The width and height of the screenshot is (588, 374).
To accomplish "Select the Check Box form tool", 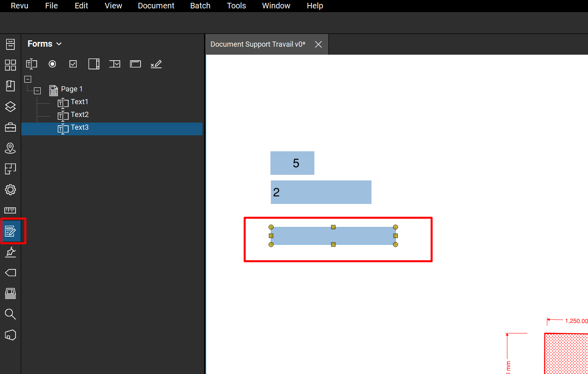I will (x=73, y=64).
